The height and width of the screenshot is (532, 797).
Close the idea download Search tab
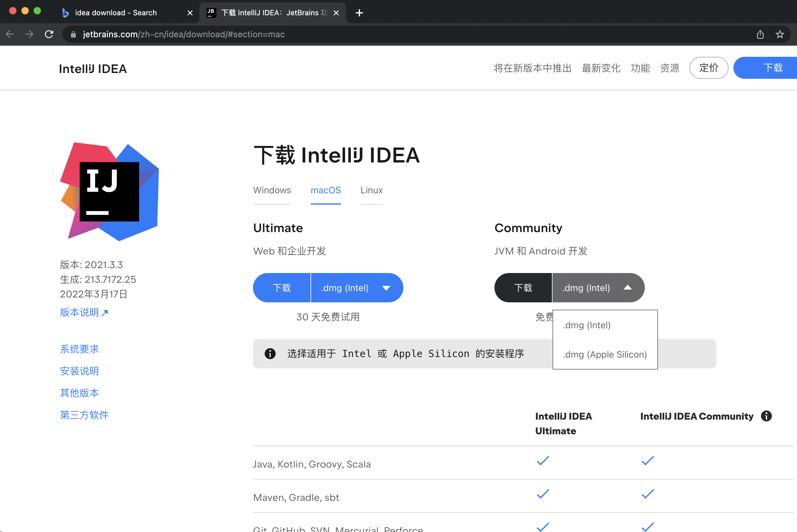190,13
